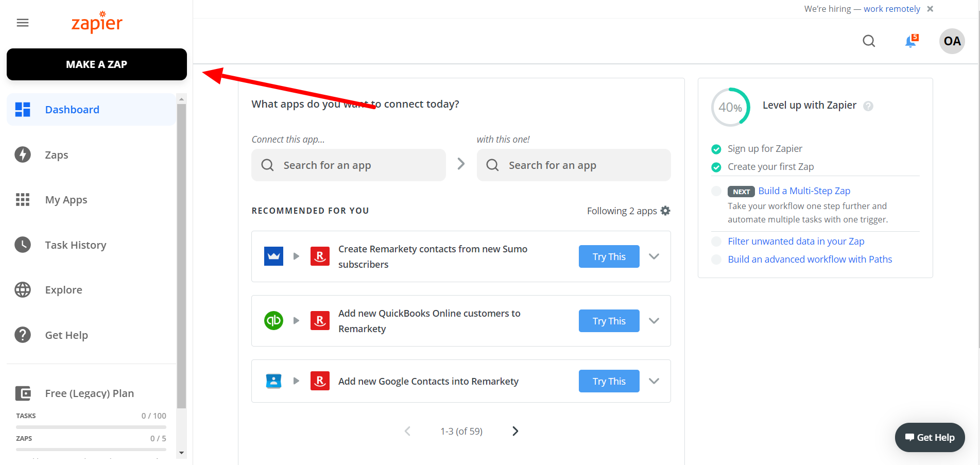
Task: Click the TASKS usage progress bar
Action: pyautogui.click(x=91, y=427)
